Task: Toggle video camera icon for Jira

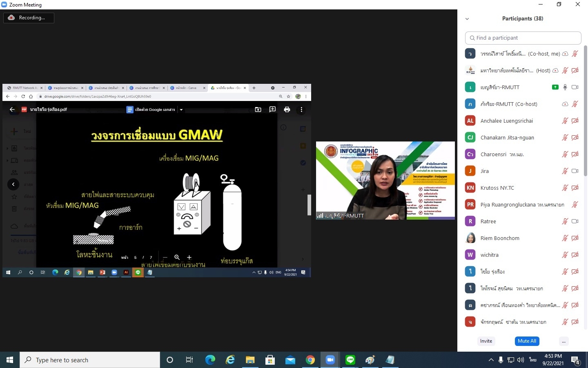Action: click(x=575, y=171)
